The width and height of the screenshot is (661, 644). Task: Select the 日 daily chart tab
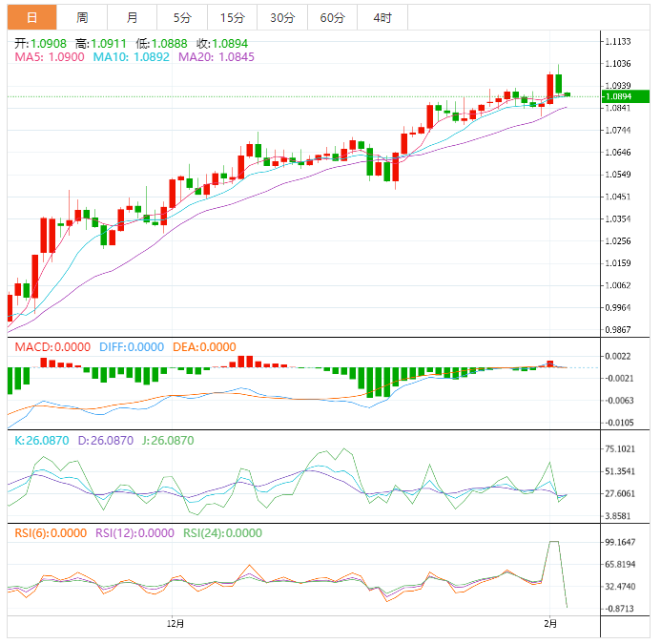pos(31,17)
